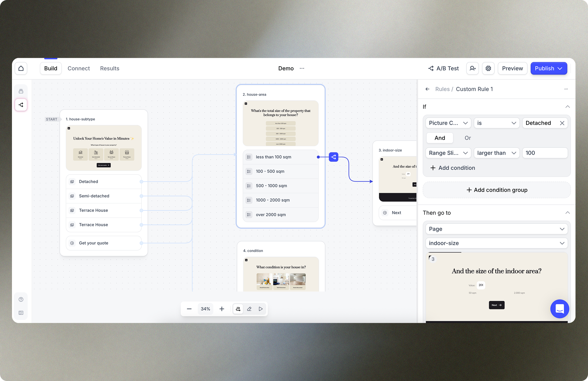Screen dimensions: 588x381
Task: Switch to the Connect tab
Action: tap(79, 68)
